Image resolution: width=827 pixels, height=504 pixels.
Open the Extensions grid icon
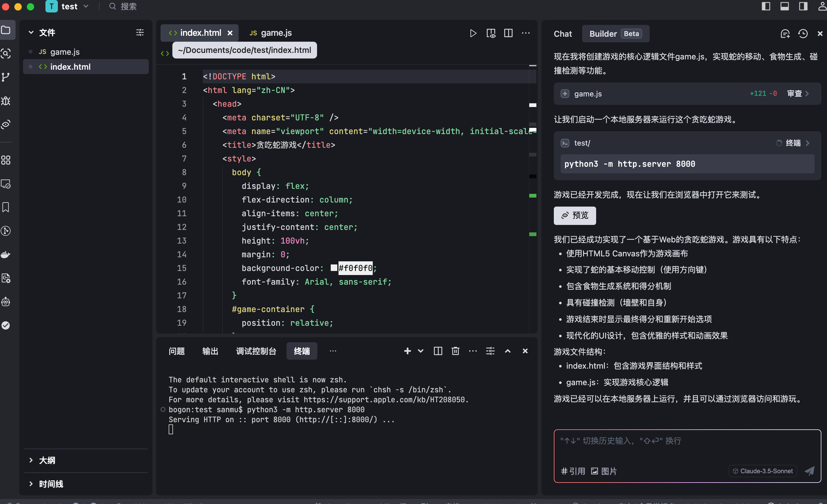coord(6,160)
